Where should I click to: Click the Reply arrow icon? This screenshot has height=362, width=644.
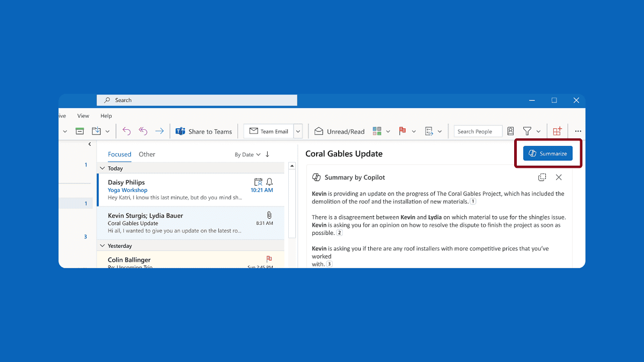127,131
